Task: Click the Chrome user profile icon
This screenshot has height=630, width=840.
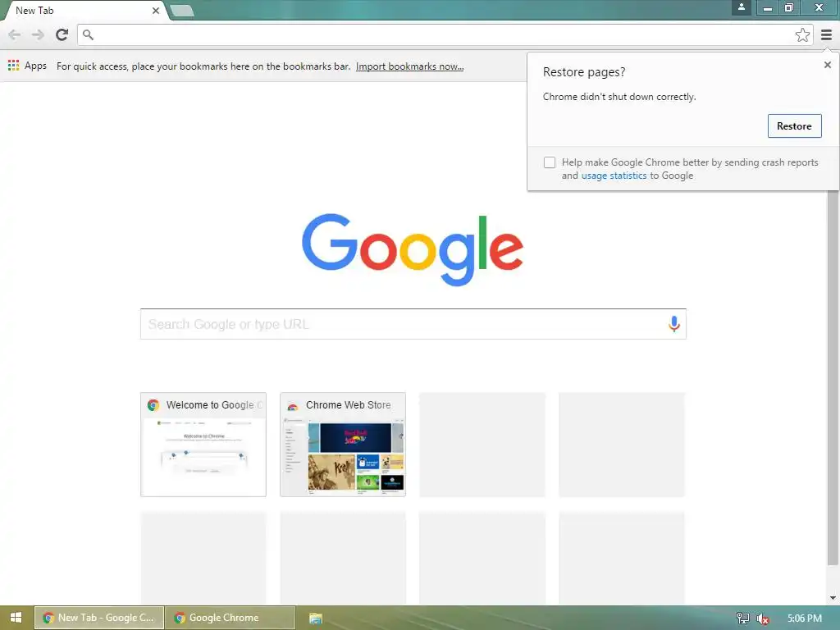Action: pyautogui.click(x=742, y=7)
